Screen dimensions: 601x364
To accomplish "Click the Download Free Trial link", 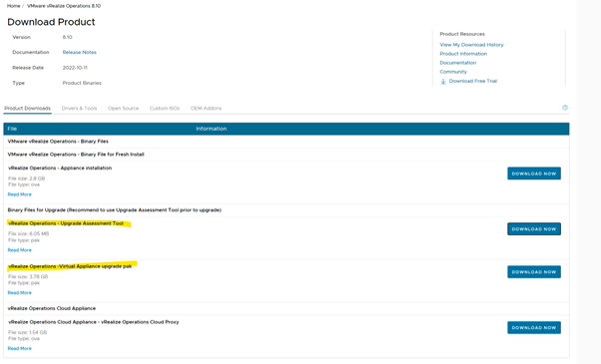I will (472, 81).
